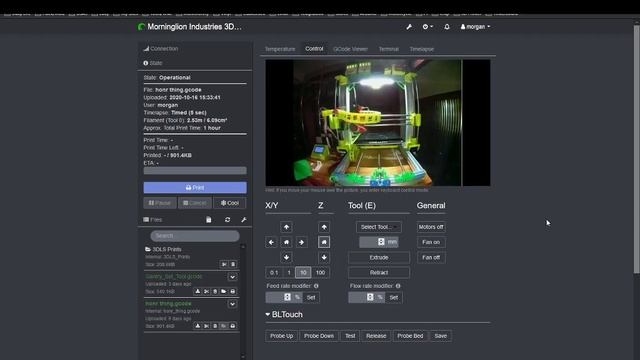Show Feed rate modifier info icon
The image size is (640, 360).
click(x=316, y=286)
